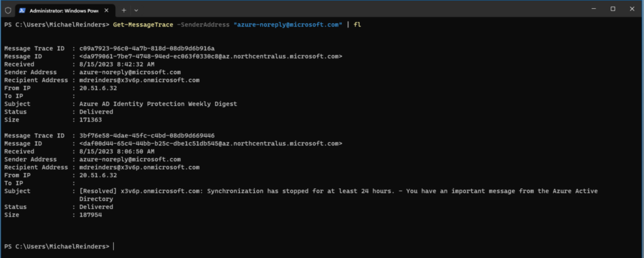This screenshot has width=644, height=258.
Task: Click received time 8/15/2023 8:06:50 AM
Action: click(x=116, y=151)
